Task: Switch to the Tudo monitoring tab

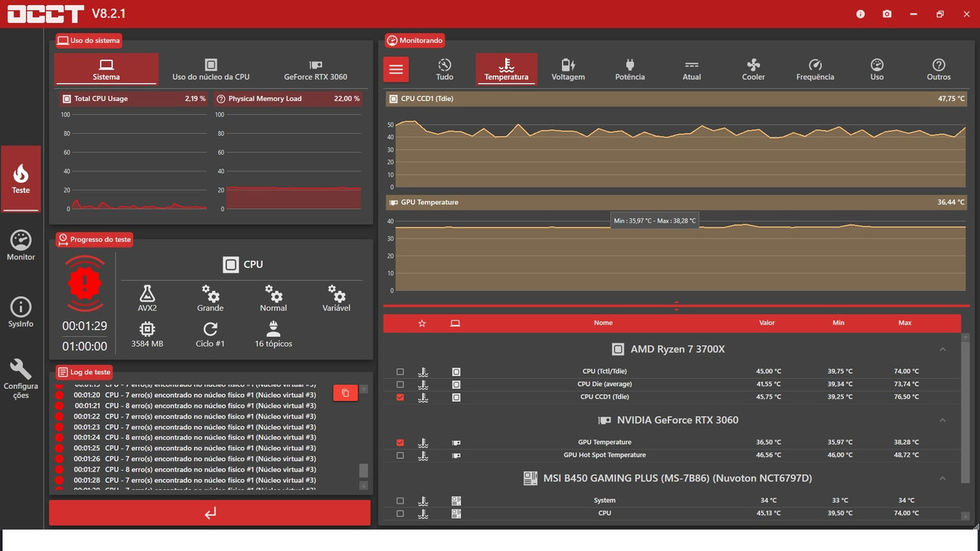Action: (445, 69)
